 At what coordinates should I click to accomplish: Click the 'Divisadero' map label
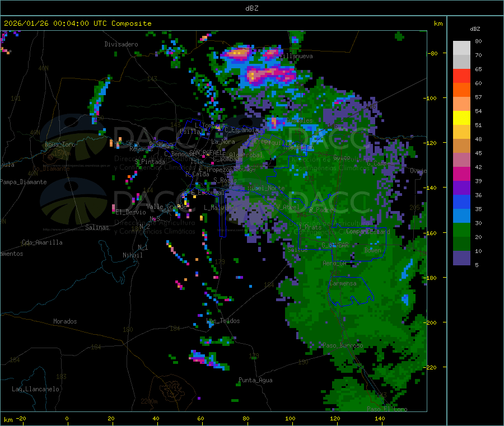tap(121, 44)
